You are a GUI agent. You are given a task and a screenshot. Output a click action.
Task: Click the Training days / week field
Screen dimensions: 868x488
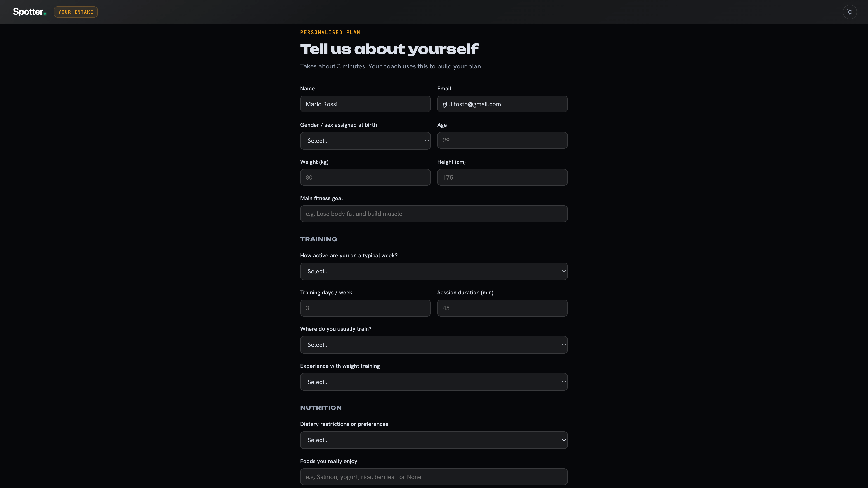(x=365, y=308)
